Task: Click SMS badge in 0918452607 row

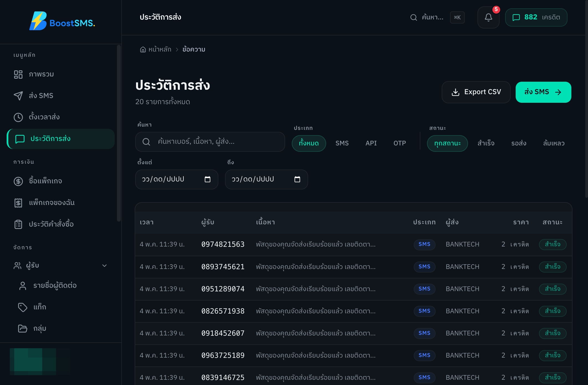Action: [x=424, y=333]
